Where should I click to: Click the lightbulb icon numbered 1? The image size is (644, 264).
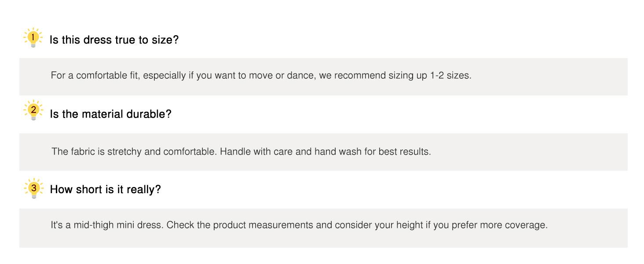(33, 38)
